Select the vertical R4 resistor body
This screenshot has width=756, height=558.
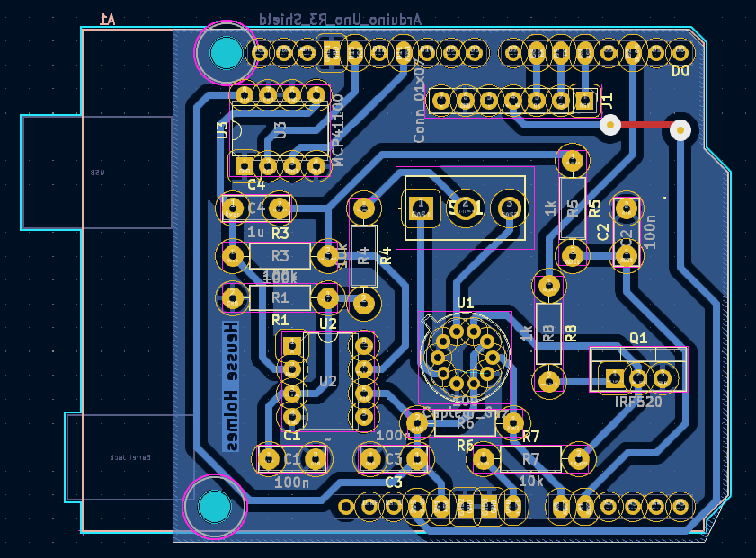(363, 256)
